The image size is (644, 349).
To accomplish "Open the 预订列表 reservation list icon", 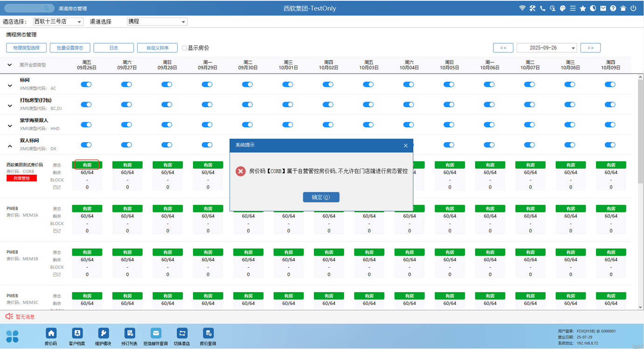I will click(130, 334).
